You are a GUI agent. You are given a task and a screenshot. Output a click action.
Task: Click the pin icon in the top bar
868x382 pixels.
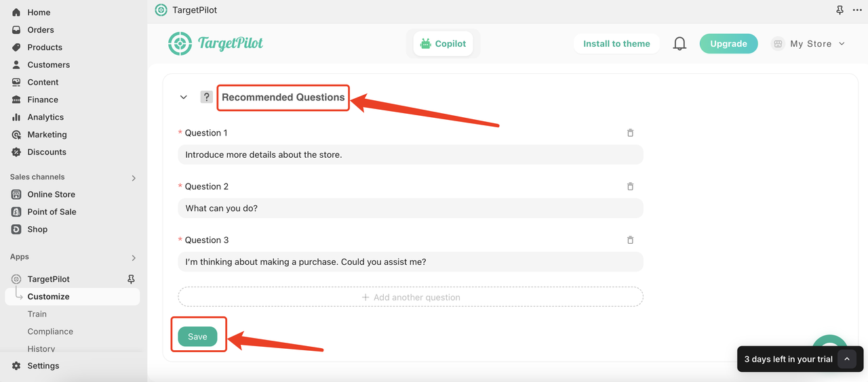[x=840, y=10]
